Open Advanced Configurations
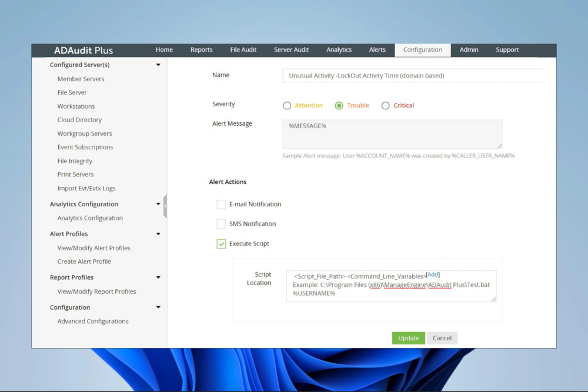This screenshot has width=588, height=392. (x=93, y=321)
